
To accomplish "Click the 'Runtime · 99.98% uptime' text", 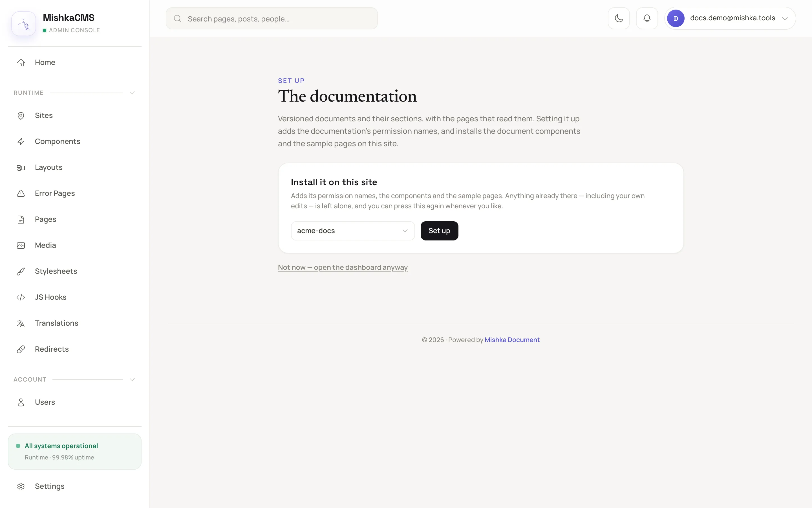I will click(59, 457).
